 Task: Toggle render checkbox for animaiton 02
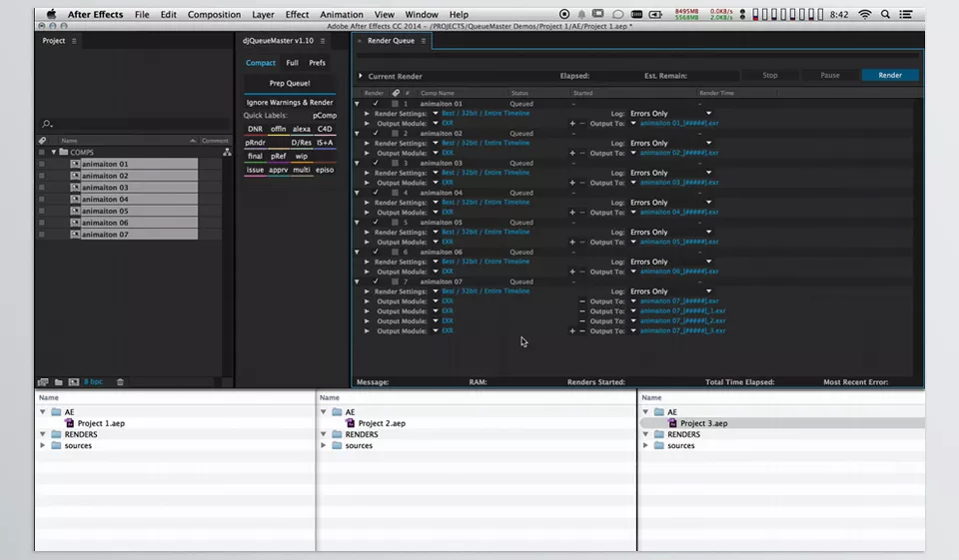[376, 134]
